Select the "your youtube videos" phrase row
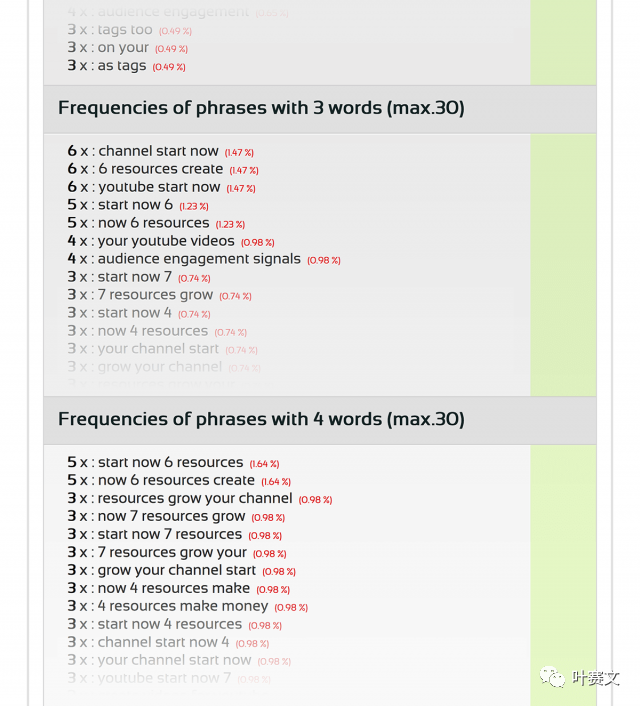 (x=166, y=241)
